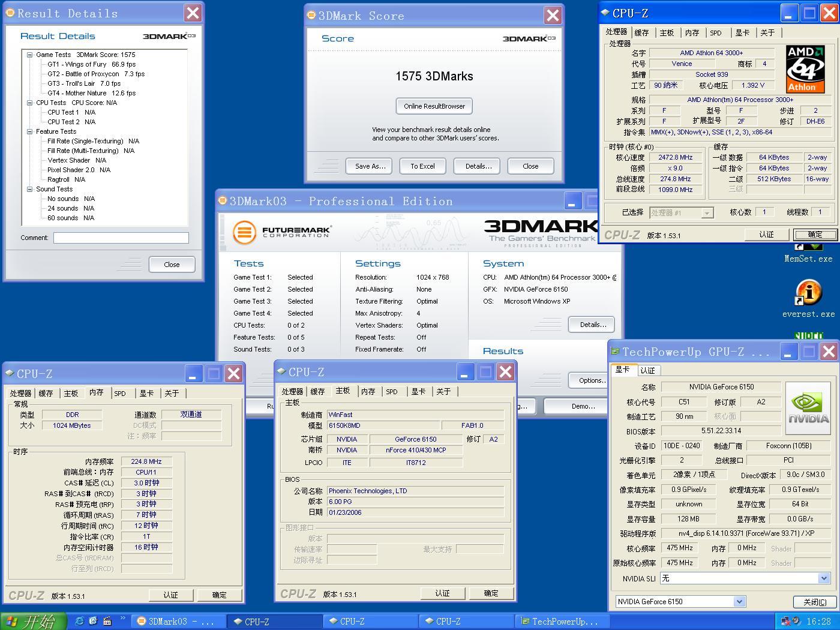Open the NVIDIA SLI dropdown in GPU-Z
The width and height of the screenshot is (840, 630).
pyautogui.click(x=824, y=578)
